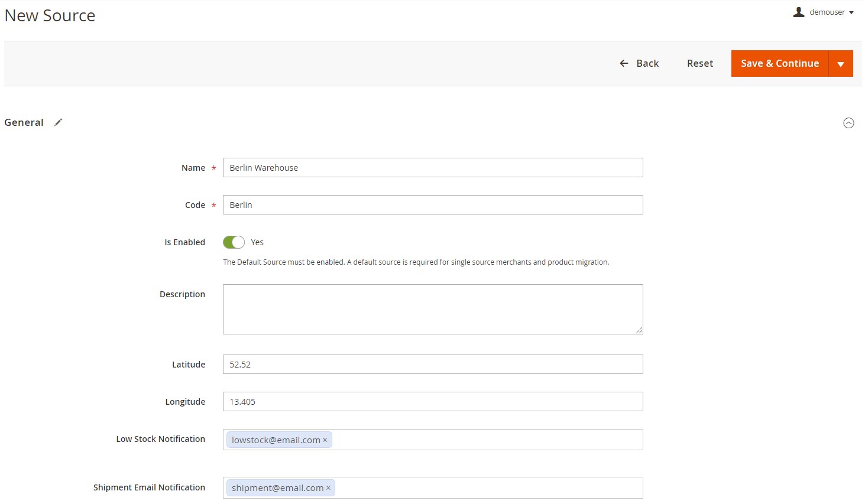Open the demouser account dropdown arrow
865x504 pixels.
tap(851, 12)
